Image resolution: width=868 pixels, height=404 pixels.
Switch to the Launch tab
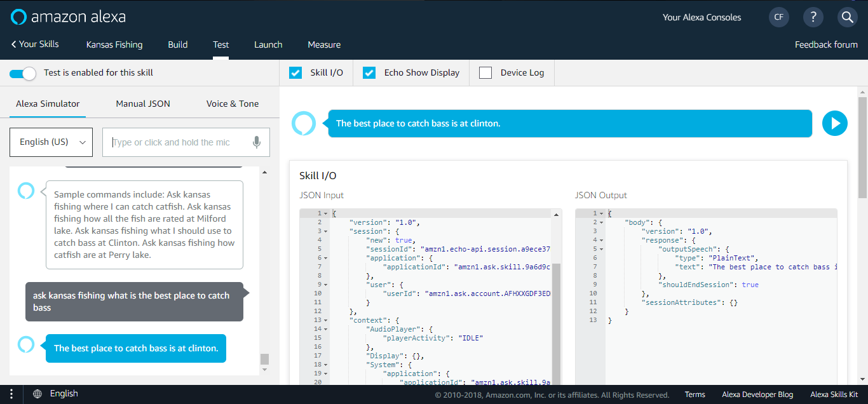[268, 44]
